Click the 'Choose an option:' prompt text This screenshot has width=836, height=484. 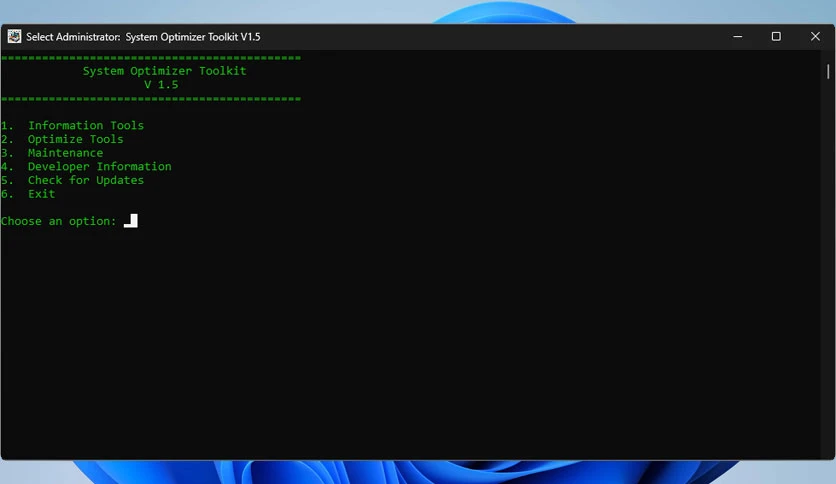click(59, 221)
